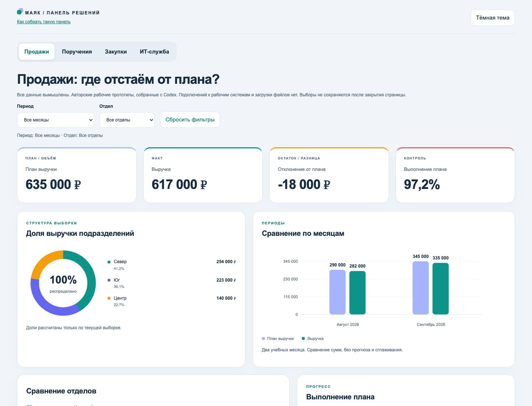Click the 635 000 ₽ plan value

[x=53, y=184]
